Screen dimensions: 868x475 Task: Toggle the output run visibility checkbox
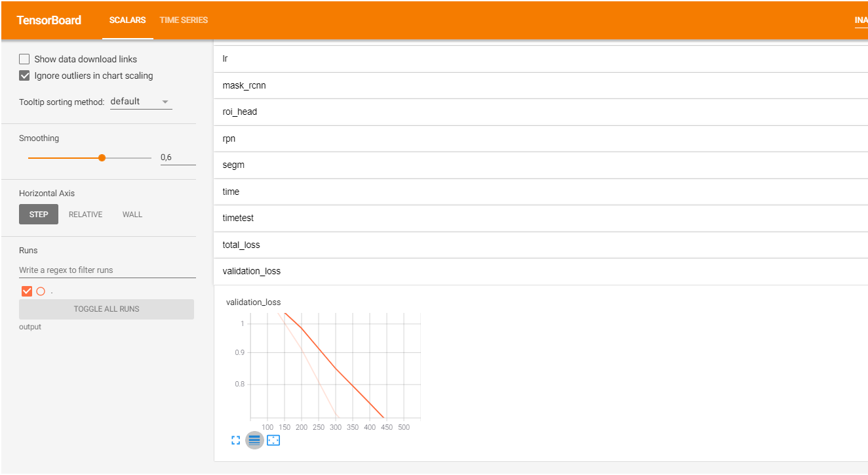click(26, 291)
